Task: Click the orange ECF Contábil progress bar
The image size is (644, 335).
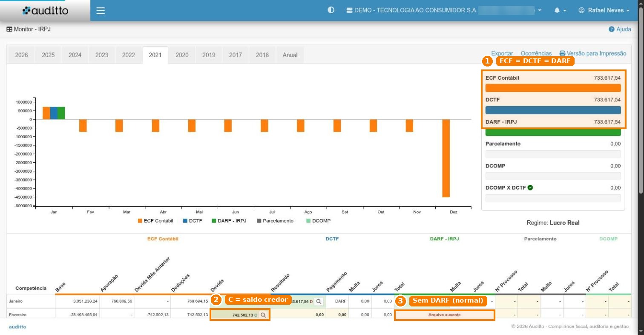Action: [x=553, y=88]
